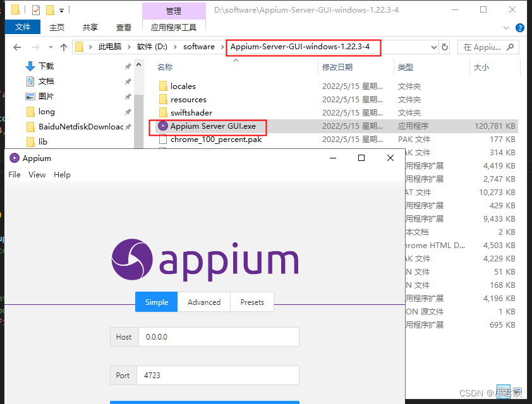The image size is (532, 404).
Task: Click the Forward arrow in File Explorer
Action: pos(35,47)
